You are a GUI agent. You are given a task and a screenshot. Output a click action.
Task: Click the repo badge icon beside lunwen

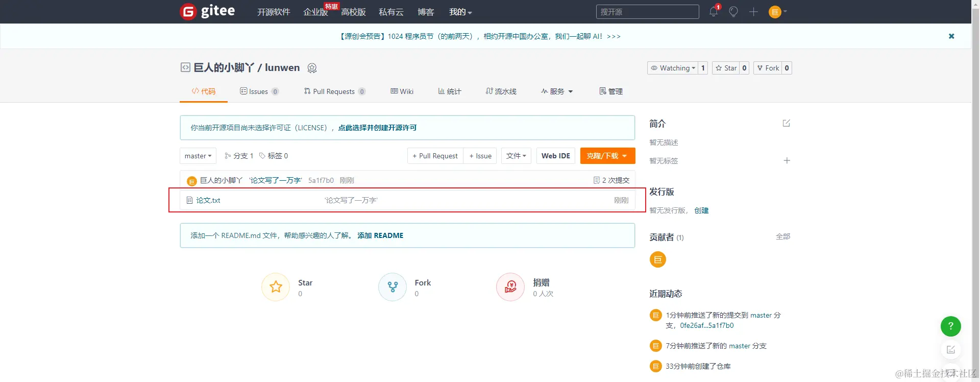pos(312,68)
